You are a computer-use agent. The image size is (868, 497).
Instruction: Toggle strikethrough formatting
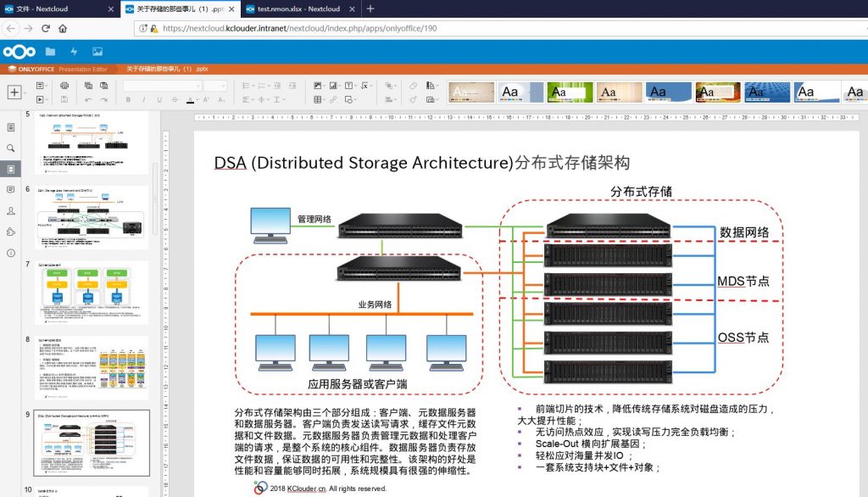[175, 100]
